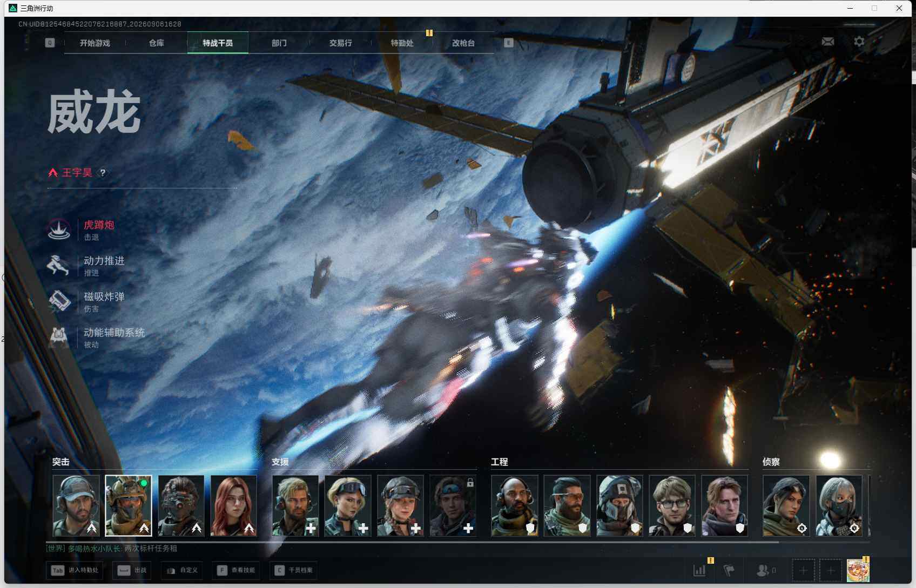This screenshot has height=588, width=916.
Task: Click the 出战 deploy button
Action: (132, 570)
